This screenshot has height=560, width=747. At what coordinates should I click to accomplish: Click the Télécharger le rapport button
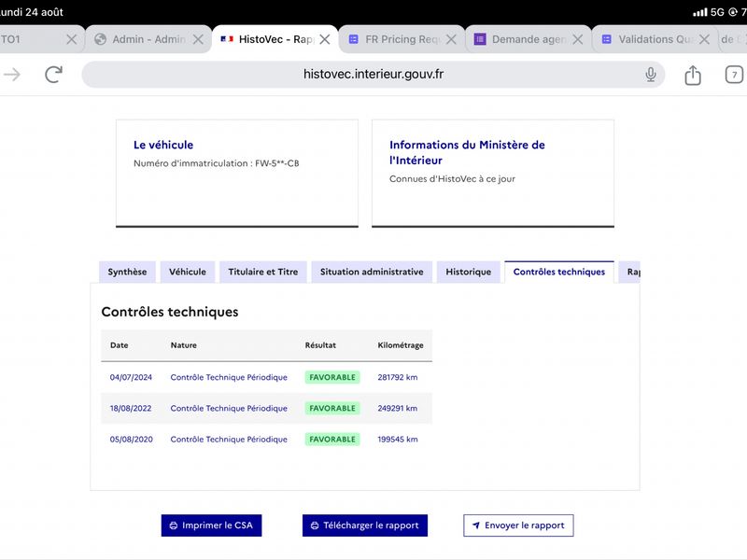click(x=365, y=525)
